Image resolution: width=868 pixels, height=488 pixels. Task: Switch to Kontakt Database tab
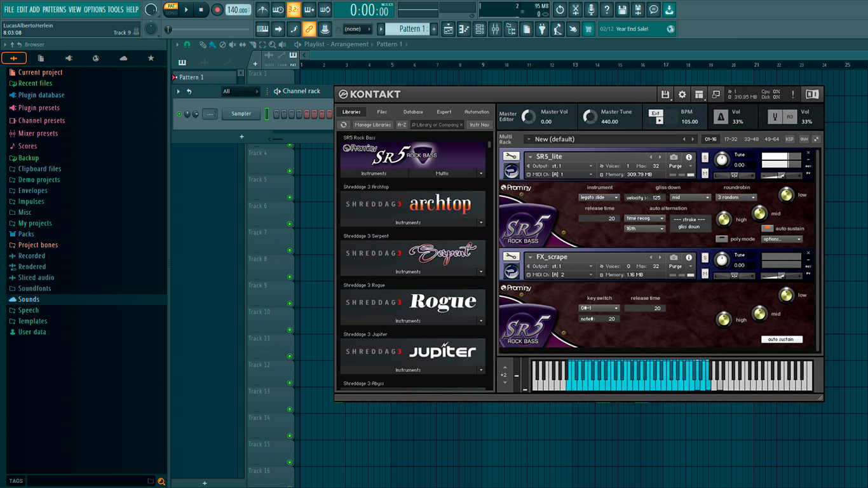pos(413,112)
